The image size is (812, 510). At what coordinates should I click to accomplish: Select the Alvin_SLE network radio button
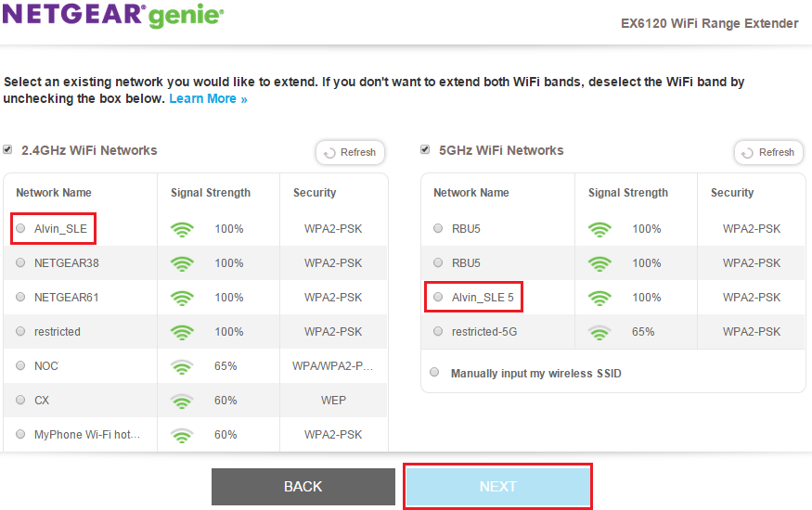click(x=21, y=228)
